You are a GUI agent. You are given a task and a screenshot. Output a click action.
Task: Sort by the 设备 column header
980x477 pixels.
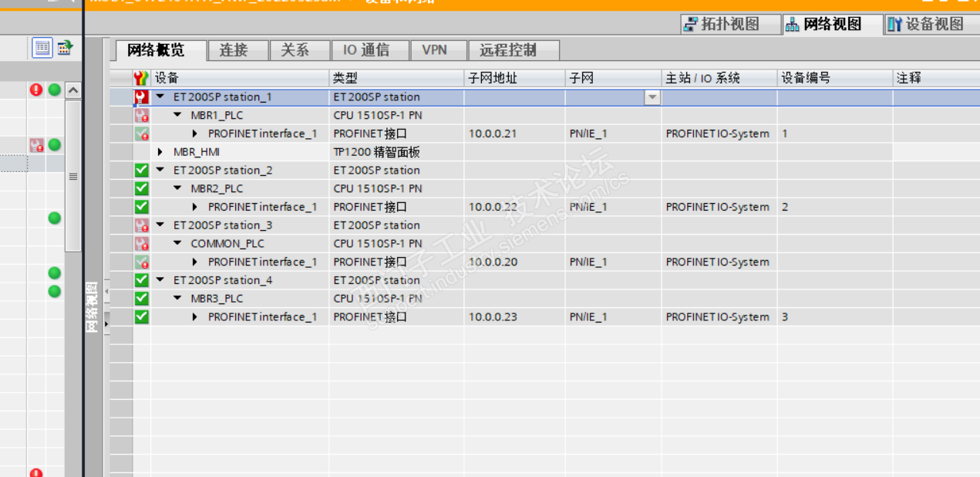(240, 78)
